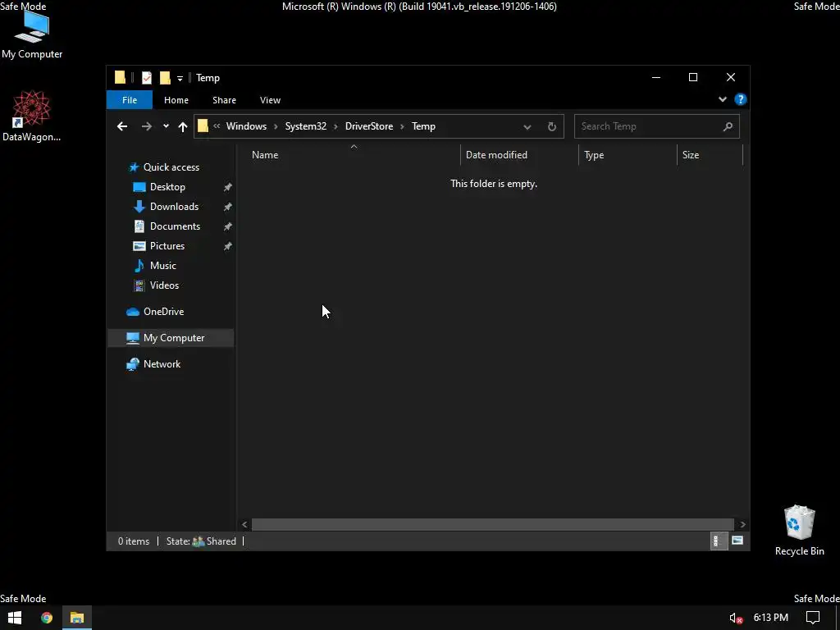Click the pin icon next to Documents
Screen dimensions: 840x630
click(227, 226)
